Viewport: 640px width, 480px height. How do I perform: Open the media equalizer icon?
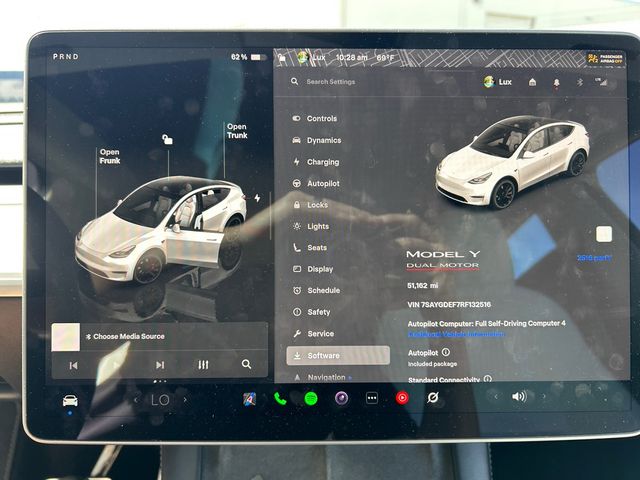tap(203, 364)
